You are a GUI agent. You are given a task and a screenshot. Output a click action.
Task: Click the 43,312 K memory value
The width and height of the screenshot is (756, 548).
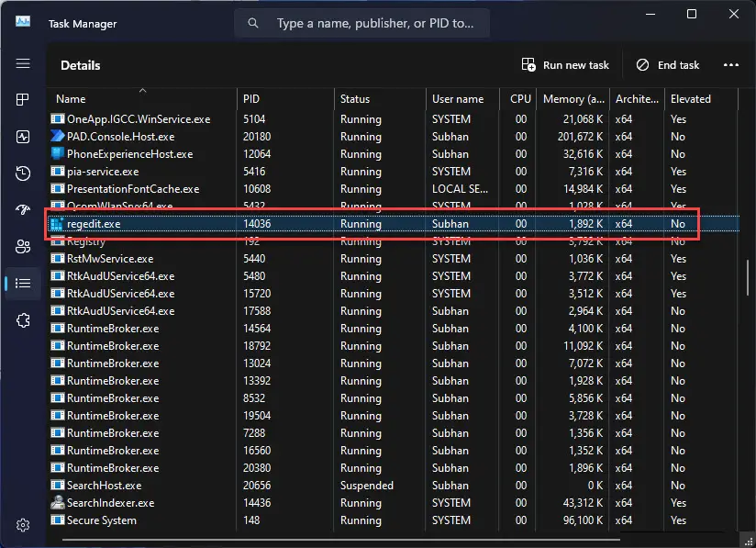click(583, 503)
